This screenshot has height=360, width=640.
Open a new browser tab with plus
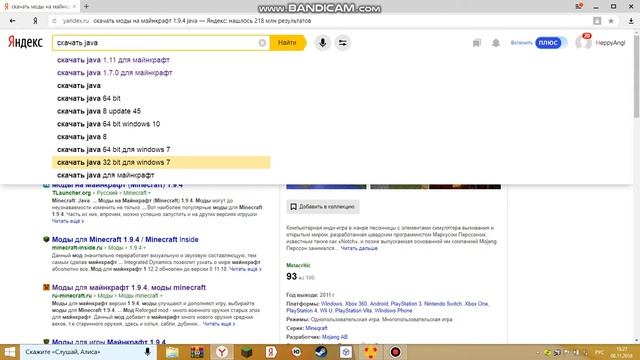click(86, 7)
